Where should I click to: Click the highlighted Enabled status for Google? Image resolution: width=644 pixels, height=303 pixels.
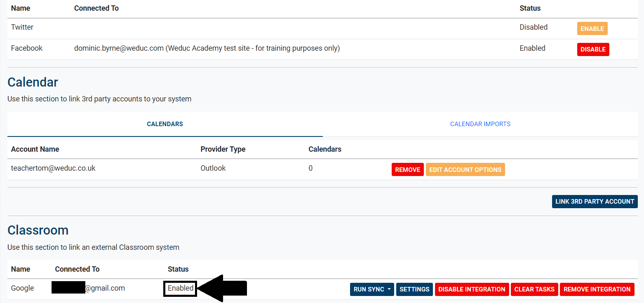181,288
